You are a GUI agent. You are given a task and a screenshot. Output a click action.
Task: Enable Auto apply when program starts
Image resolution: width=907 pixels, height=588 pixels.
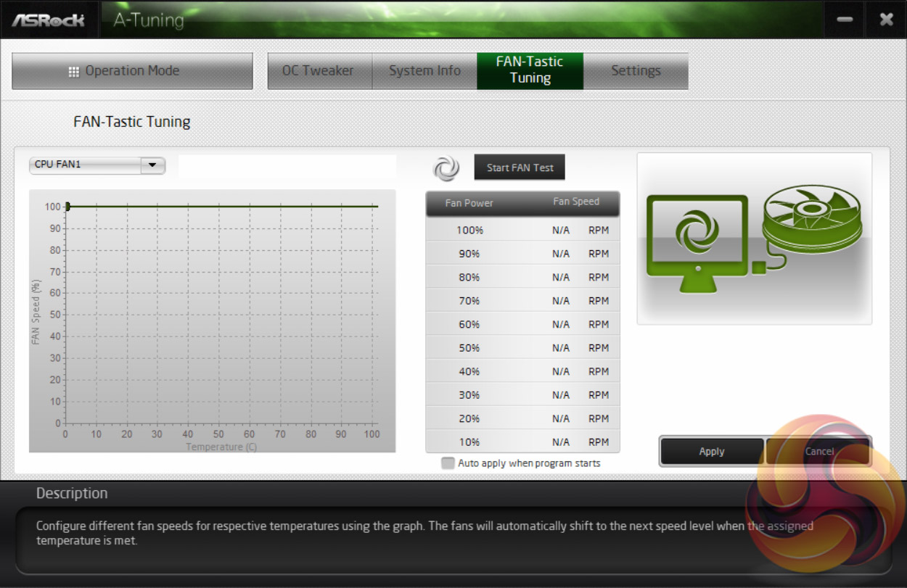pyautogui.click(x=448, y=463)
